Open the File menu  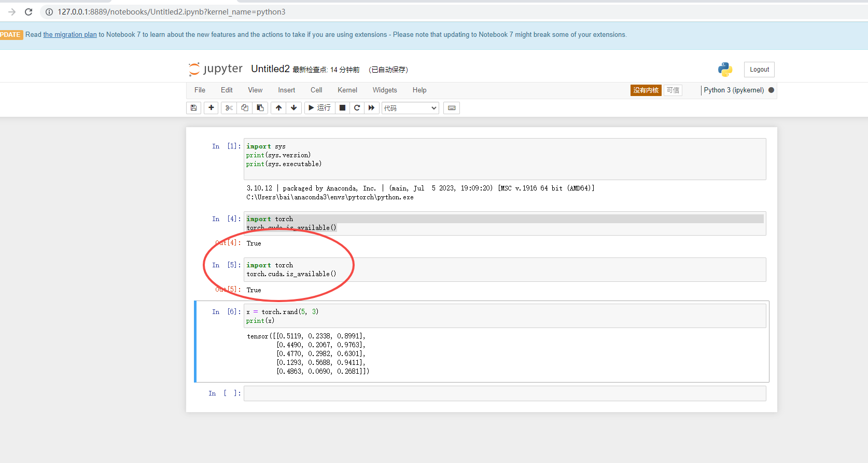point(200,90)
